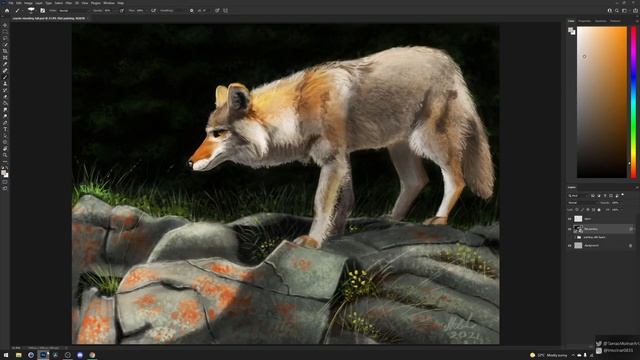Select the Dodge tool
The width and height of the screenshot is (640, 360).
point(5,116)
